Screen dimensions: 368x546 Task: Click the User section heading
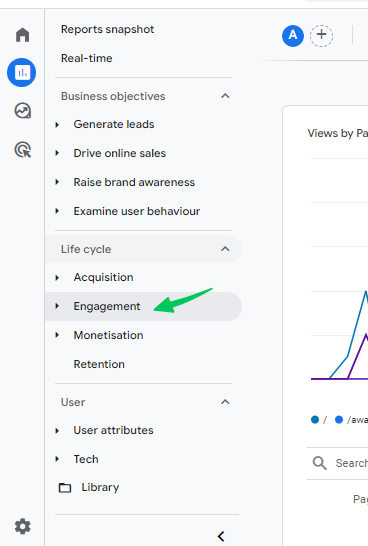pyautogui.click(x=73, y=402)
